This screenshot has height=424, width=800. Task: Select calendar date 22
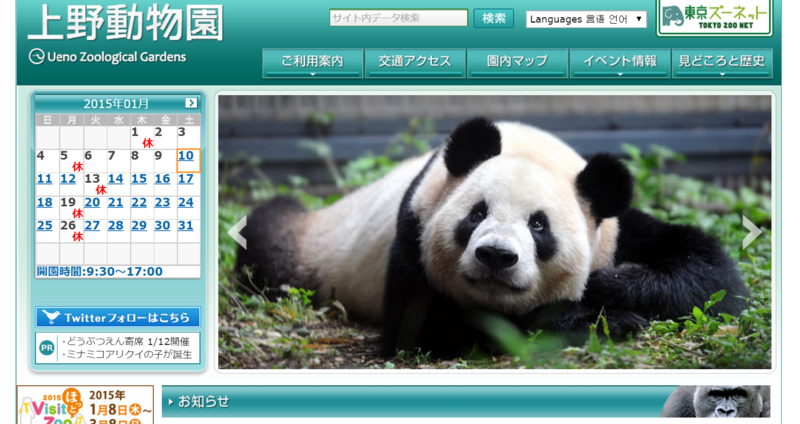[139, 203]
